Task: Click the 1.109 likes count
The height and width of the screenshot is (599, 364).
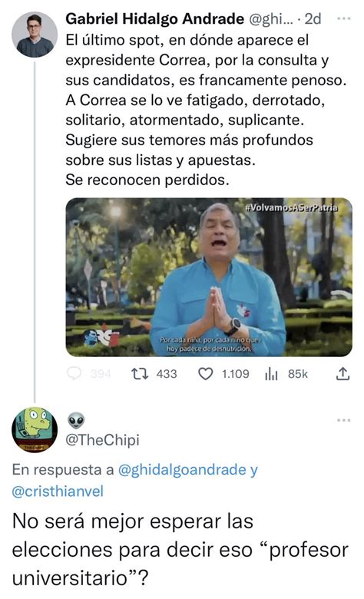Action: (x=236, y=374)
